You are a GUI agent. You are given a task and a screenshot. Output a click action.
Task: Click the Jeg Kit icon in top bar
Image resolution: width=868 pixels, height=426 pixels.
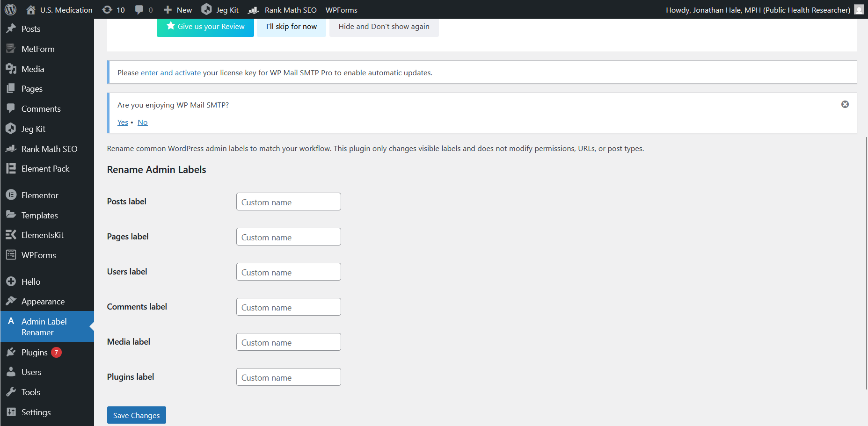click(206, 9)
